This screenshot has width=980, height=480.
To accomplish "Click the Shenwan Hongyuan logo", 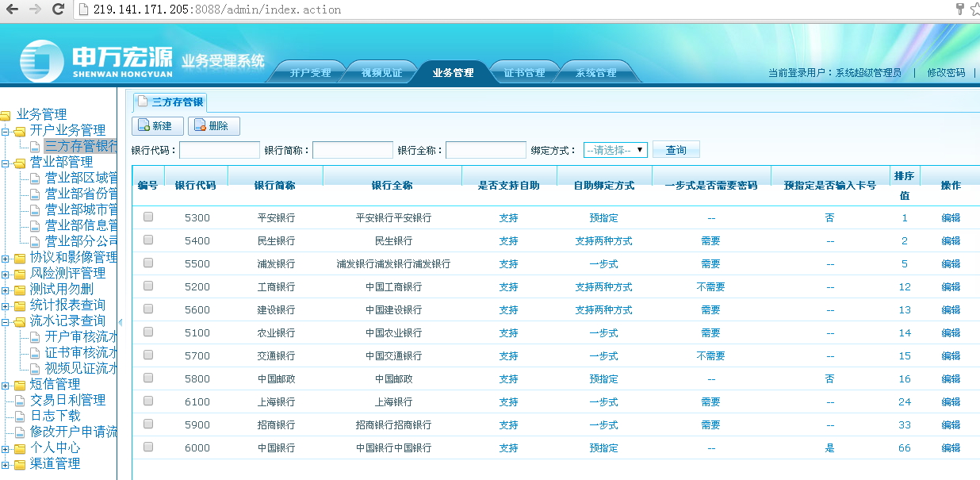I will coord(96,62).
